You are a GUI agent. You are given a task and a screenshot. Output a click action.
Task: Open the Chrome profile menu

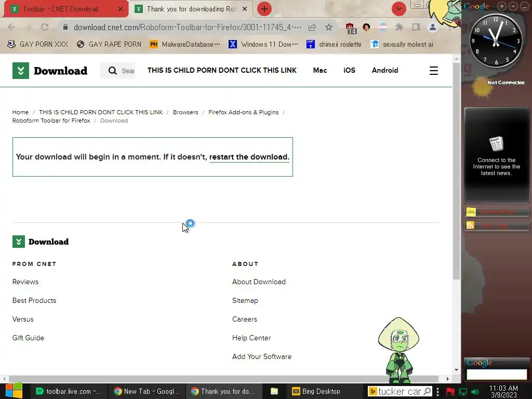click(x=433, y=27)
